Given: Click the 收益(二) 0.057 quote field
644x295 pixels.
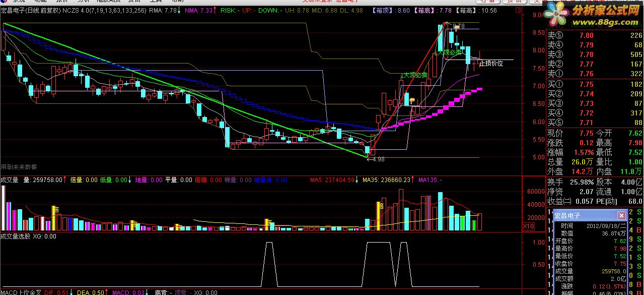Looking at the screenshot, I should [x=571, y=201].
